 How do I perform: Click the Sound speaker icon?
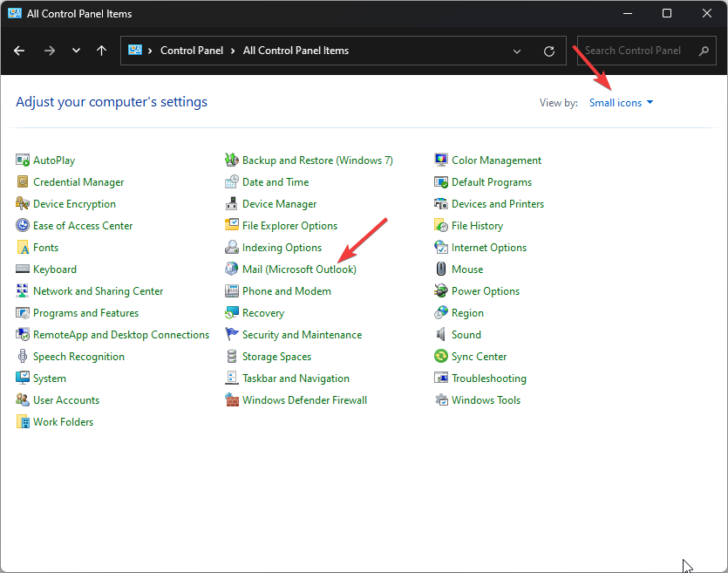(441, 335)
